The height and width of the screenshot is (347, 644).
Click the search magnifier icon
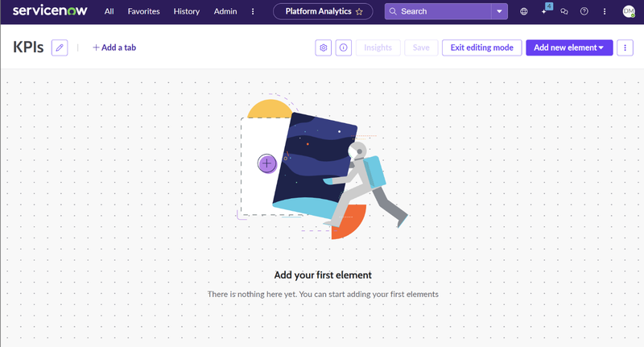393,11
